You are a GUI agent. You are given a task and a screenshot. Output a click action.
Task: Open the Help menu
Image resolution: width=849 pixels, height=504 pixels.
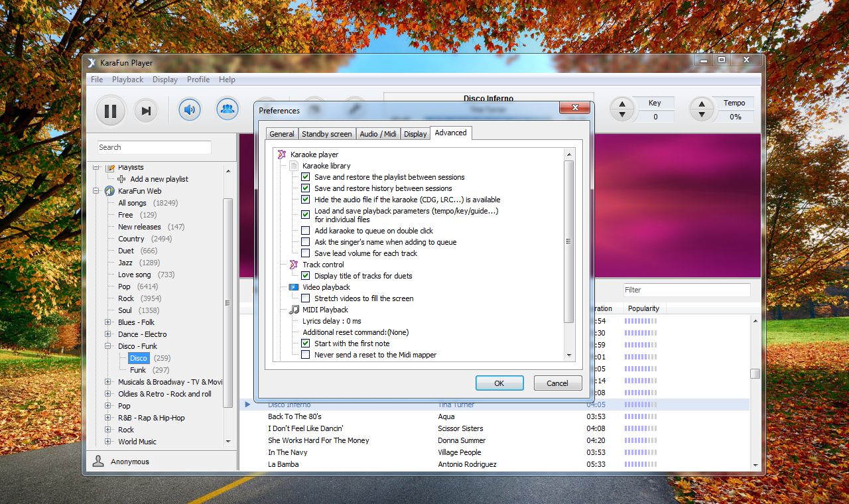[x=227, y=80]
